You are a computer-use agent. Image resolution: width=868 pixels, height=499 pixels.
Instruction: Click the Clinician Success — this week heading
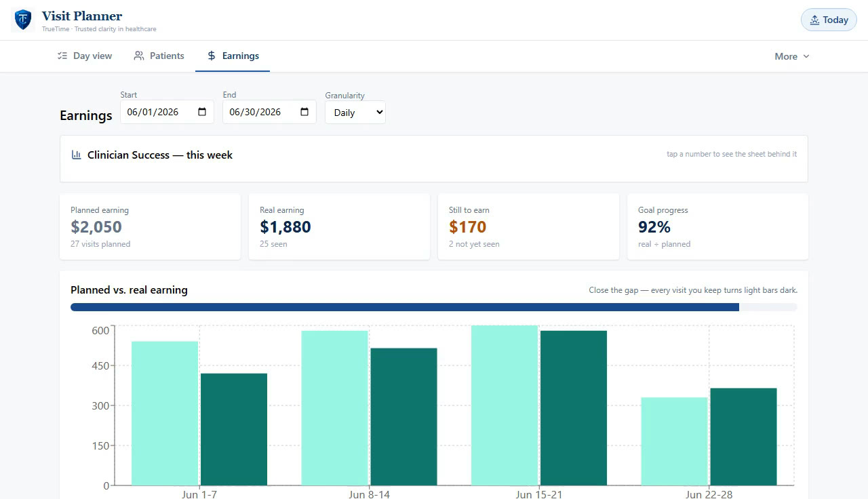click(x=160, y=155)
